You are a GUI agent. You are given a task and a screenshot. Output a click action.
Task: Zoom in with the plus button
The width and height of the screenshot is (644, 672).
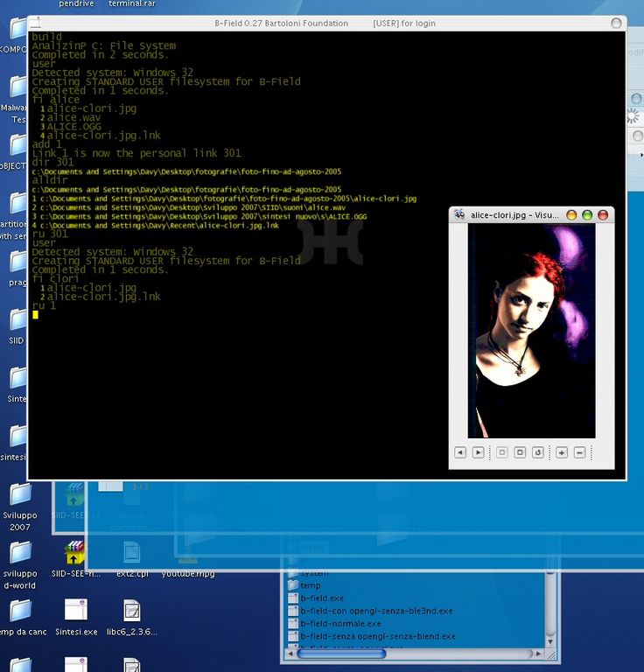(562, 452)
